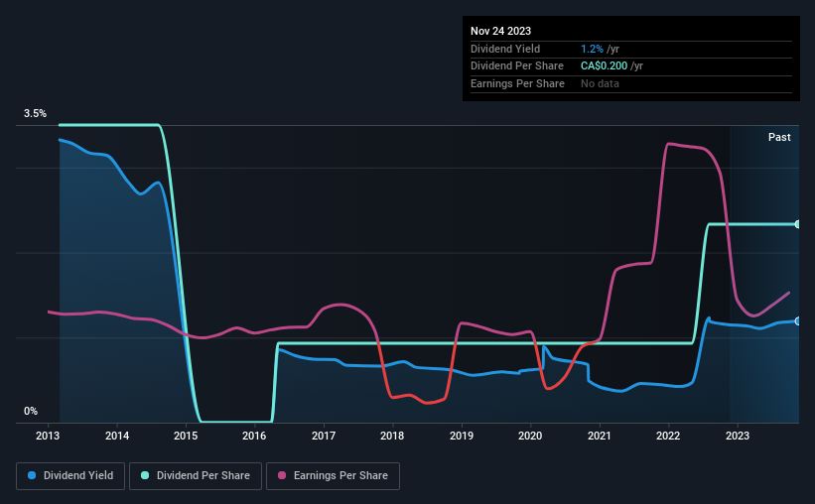The width and height of the screenshot is (815, 504).
Task: Select the 2023 year label on axis
Action: pyautogui.click(x=737, y=436)
